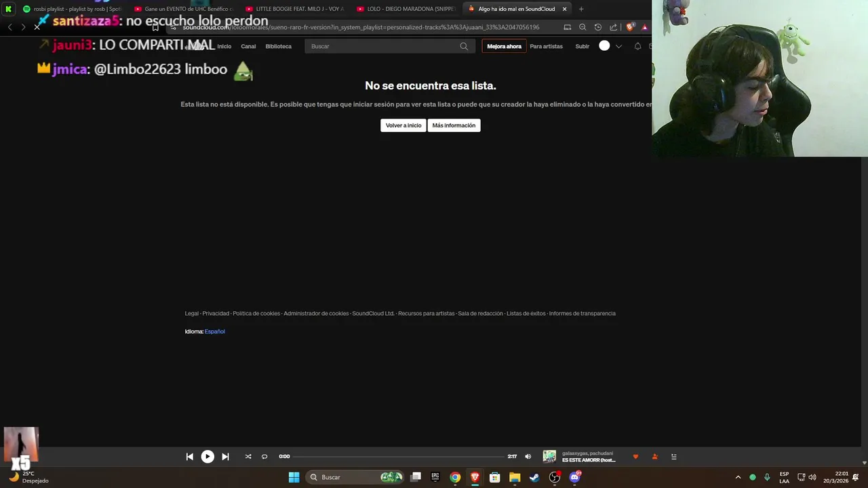Open the Privacidad footer link
The height and width of the screenshot is (488, 868).
(216, 313)
